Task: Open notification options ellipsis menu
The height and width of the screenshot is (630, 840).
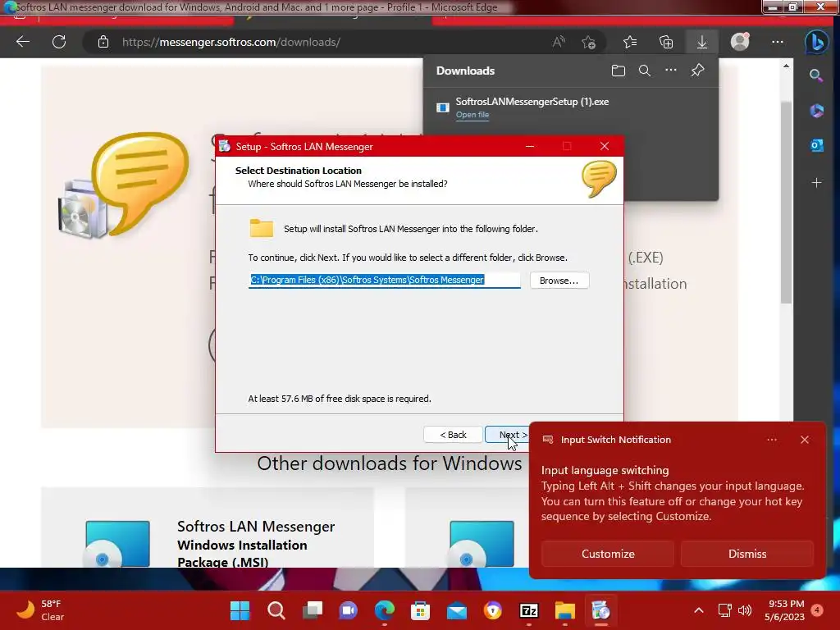Action: (771, 440)
